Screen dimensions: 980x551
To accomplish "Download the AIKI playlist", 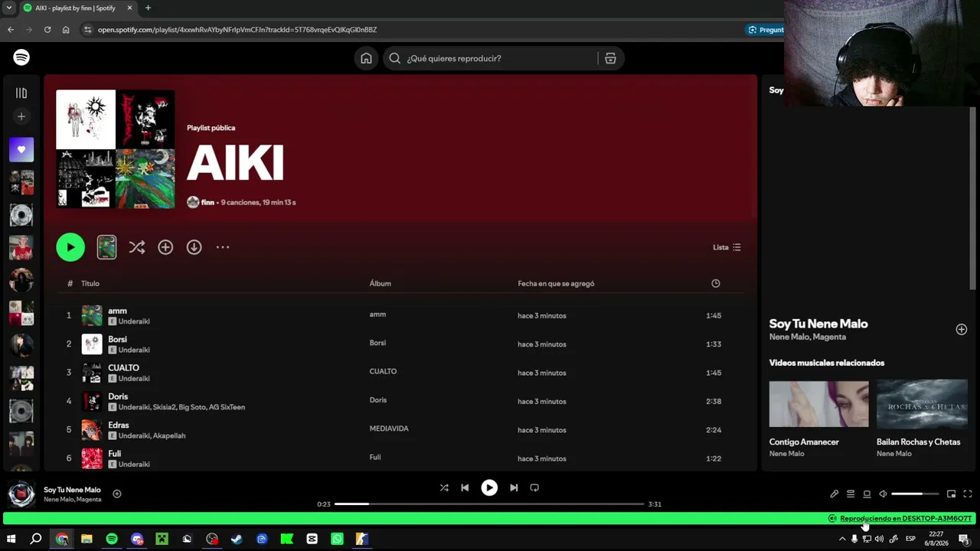I will (x=194, y=247).
